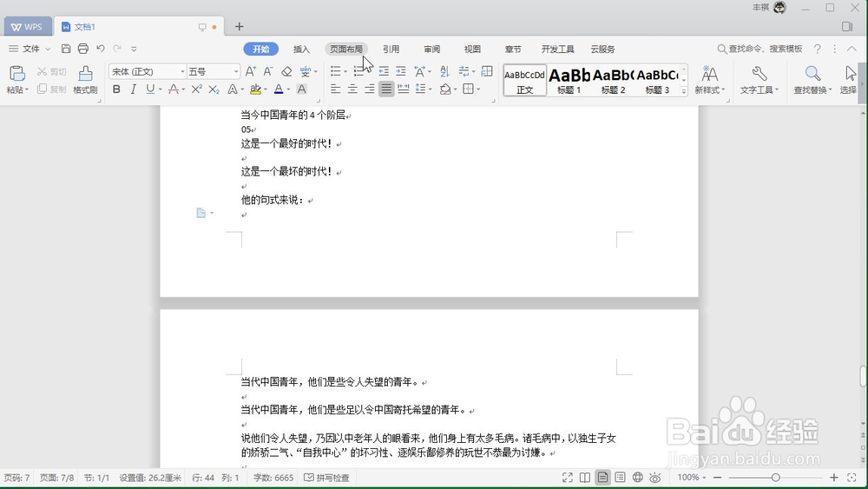Switch to full screen view in status bar
The height and width of the screenshot is (489, 868).
(568, 478)
